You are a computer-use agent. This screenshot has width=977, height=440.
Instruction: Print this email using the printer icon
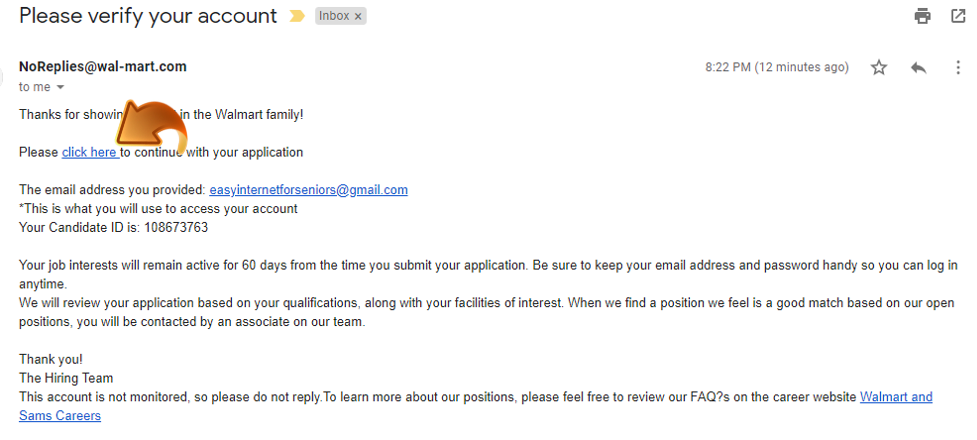click(x=922, y=16)
